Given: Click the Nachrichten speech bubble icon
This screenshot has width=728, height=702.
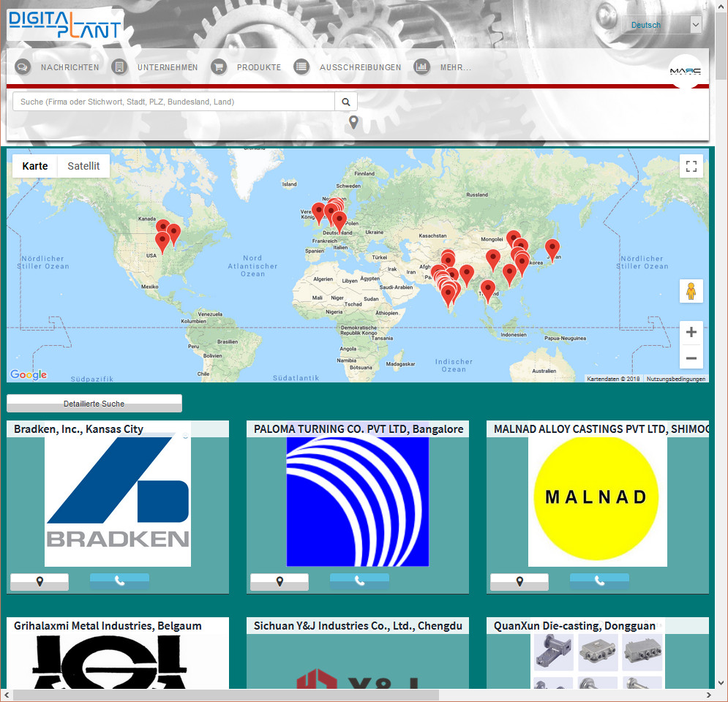Looking at the screenshot, I should 22,67.
